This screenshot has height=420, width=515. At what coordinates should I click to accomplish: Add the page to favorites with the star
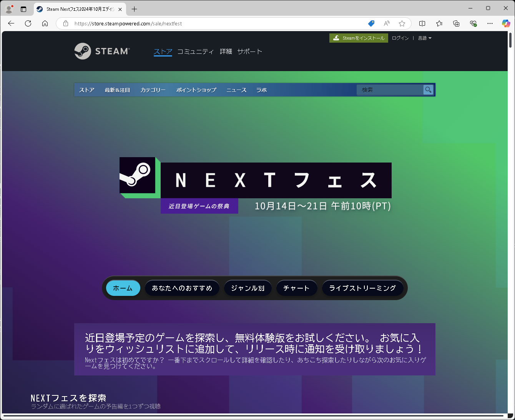pos(402,23)
